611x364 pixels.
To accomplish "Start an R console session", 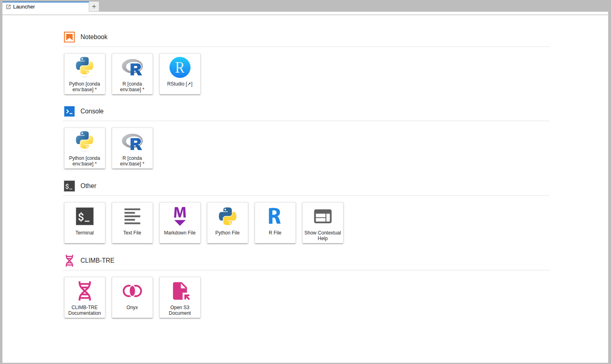I will click(x=132, y=148).
